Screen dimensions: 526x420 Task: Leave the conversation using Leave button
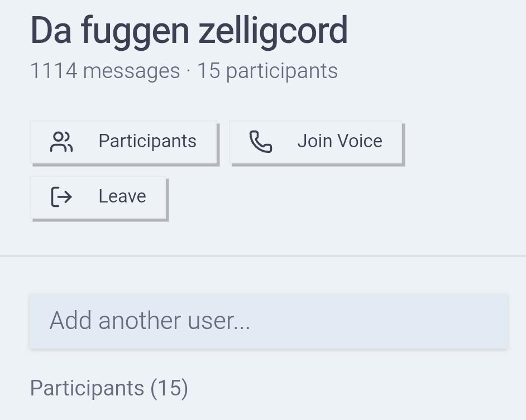98,197
